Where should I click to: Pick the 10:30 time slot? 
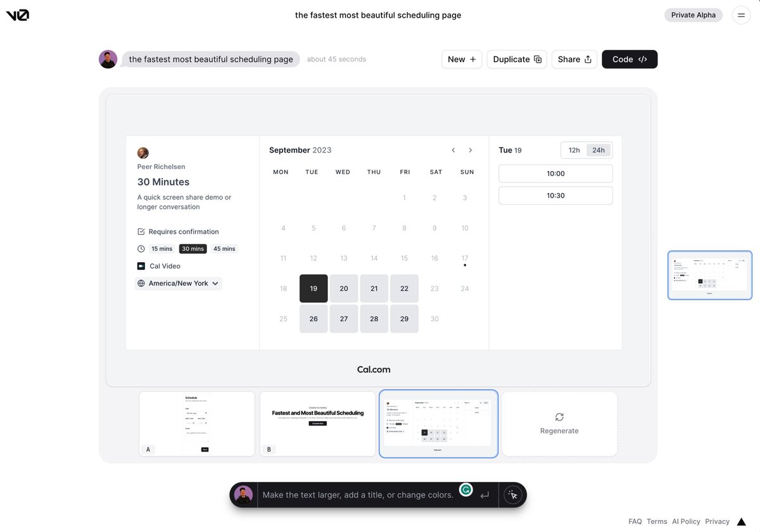pos(555,196)
